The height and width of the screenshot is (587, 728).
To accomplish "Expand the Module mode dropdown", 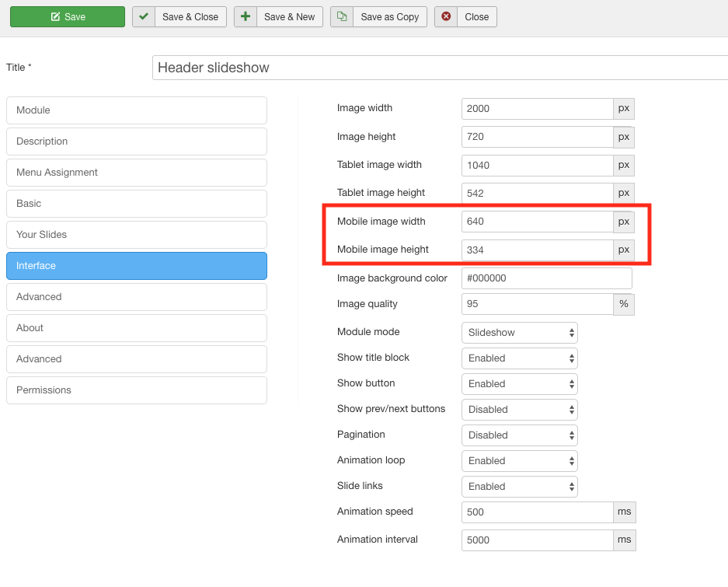I will click(x=519, y=333).
